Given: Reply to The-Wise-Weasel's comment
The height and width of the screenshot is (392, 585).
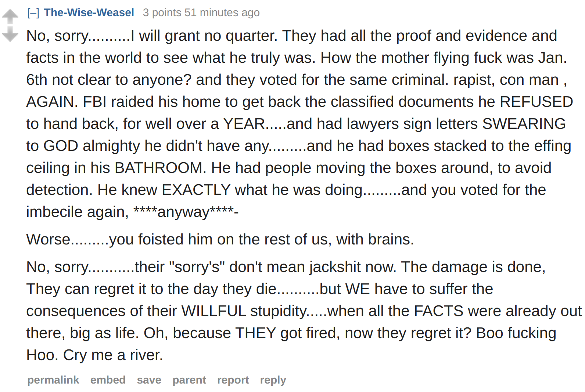Looking at the screenshot, I should point(273,380).
